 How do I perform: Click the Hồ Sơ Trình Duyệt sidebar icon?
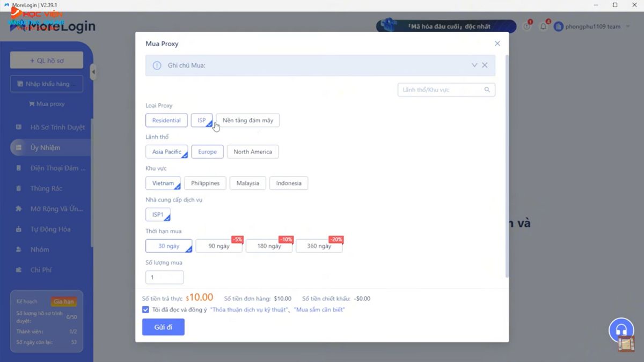(19, 127)
